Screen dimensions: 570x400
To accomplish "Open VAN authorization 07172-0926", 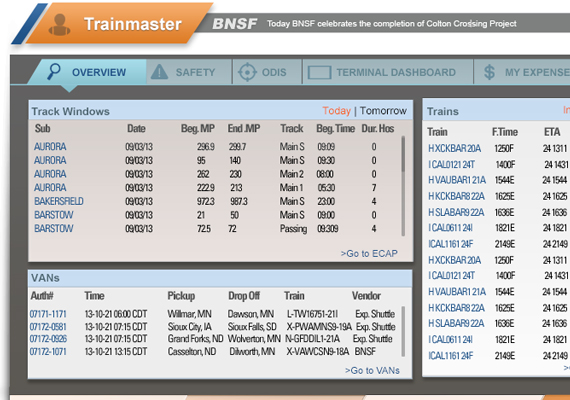I will (x=48, y=339).
